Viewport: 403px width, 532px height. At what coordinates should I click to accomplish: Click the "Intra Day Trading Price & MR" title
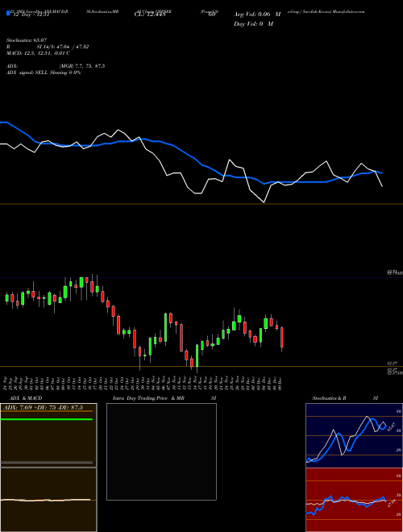coord(148,398)
